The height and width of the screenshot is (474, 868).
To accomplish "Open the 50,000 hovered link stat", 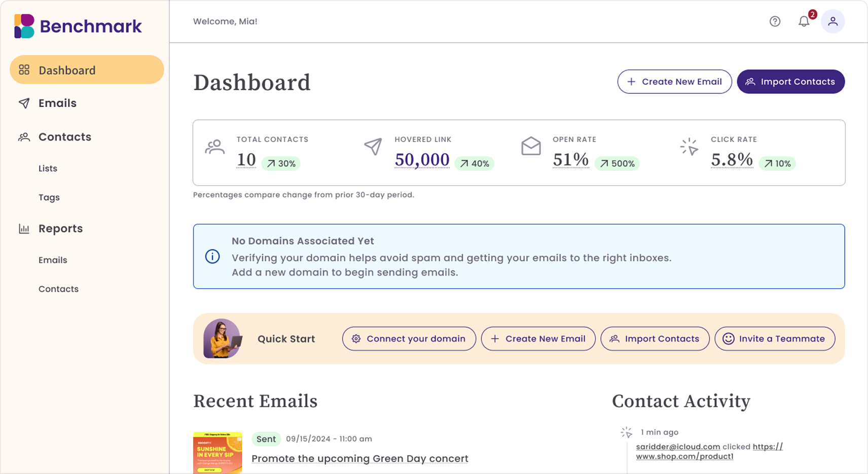I will [422, 159].
